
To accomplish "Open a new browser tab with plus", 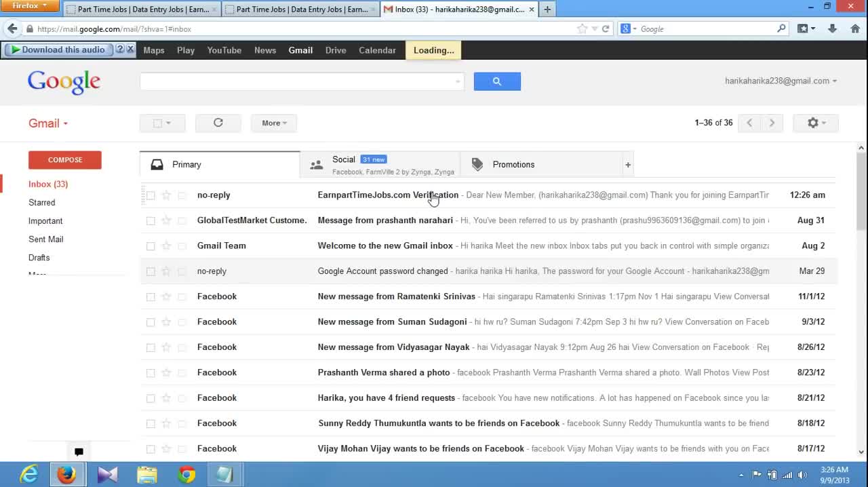I will pos(547,9).
